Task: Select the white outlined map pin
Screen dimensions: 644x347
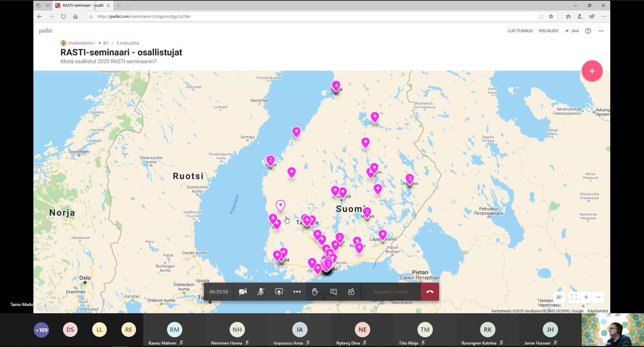Action: [280, 206]
